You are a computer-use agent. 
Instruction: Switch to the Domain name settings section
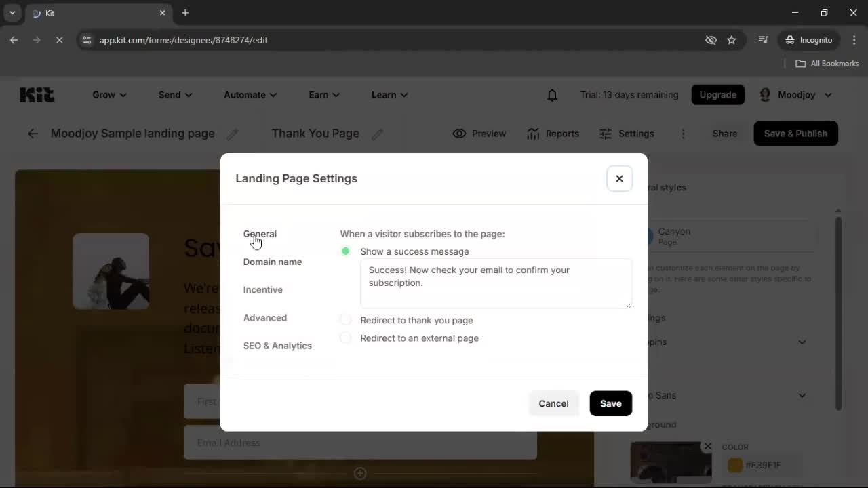272,262
